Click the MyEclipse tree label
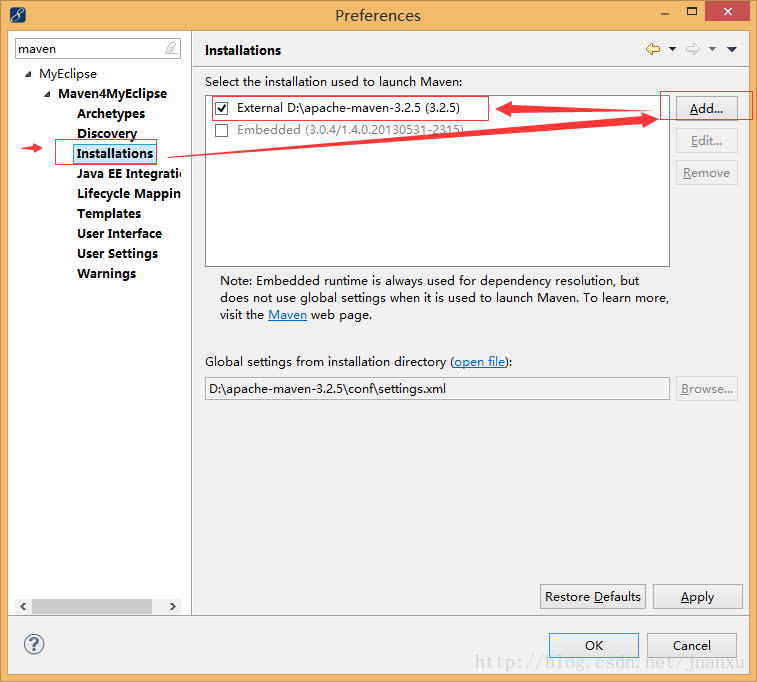The image size is (757, 682). (68, 74)
